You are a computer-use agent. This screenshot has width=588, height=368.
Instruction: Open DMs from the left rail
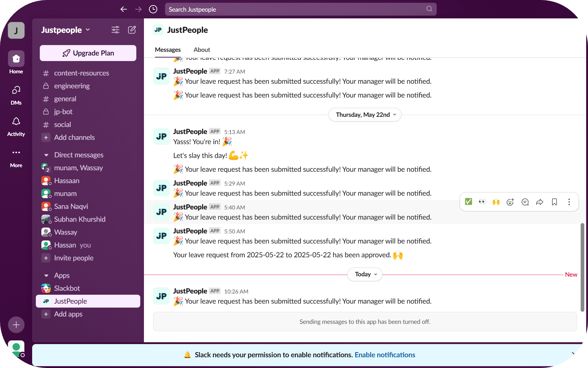[x=16, y=90]
